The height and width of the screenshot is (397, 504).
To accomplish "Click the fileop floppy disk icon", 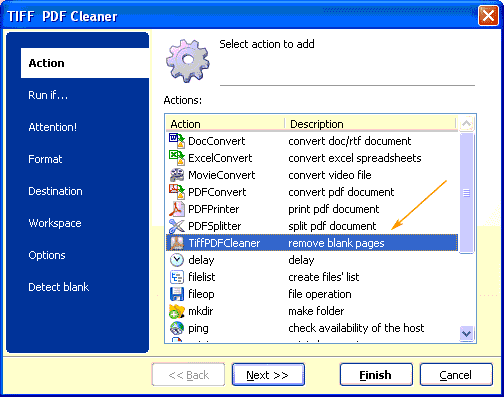I will pyautogui.click(x=177, y=294).
